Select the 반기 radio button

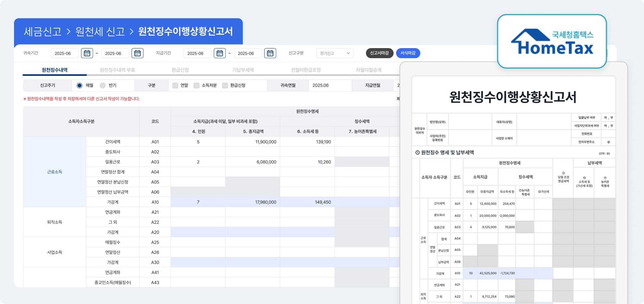coord(103,86)
